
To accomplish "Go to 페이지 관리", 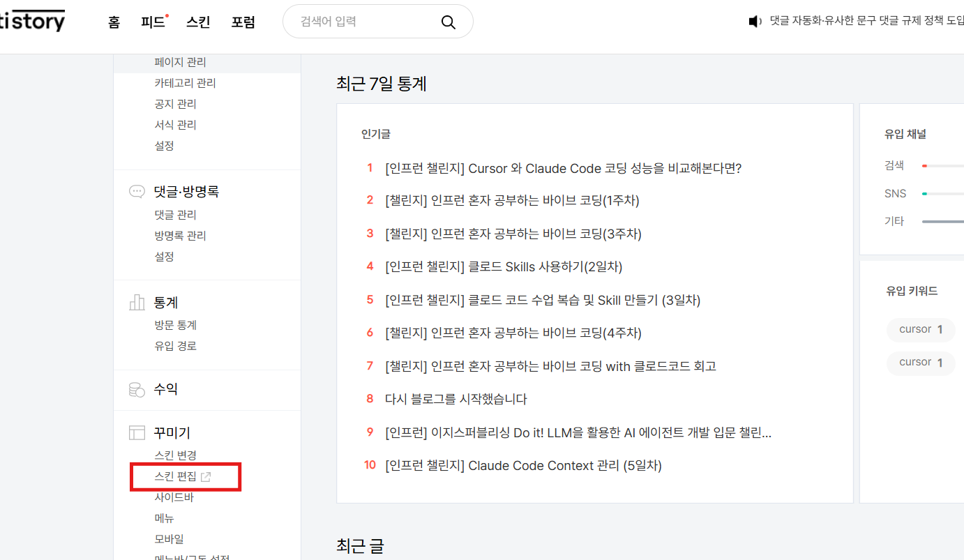I will pyautogui.click(x=180, y=62).
